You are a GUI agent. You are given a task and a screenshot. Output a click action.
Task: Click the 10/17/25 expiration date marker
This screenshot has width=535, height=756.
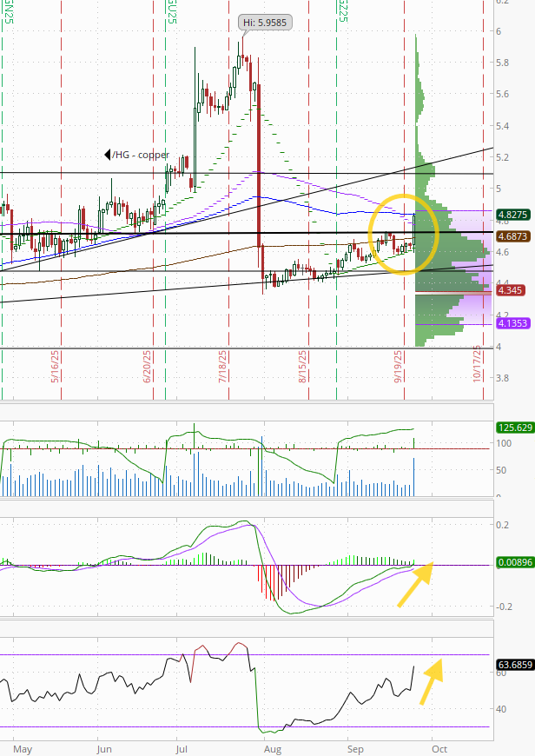tap(478, 364)
